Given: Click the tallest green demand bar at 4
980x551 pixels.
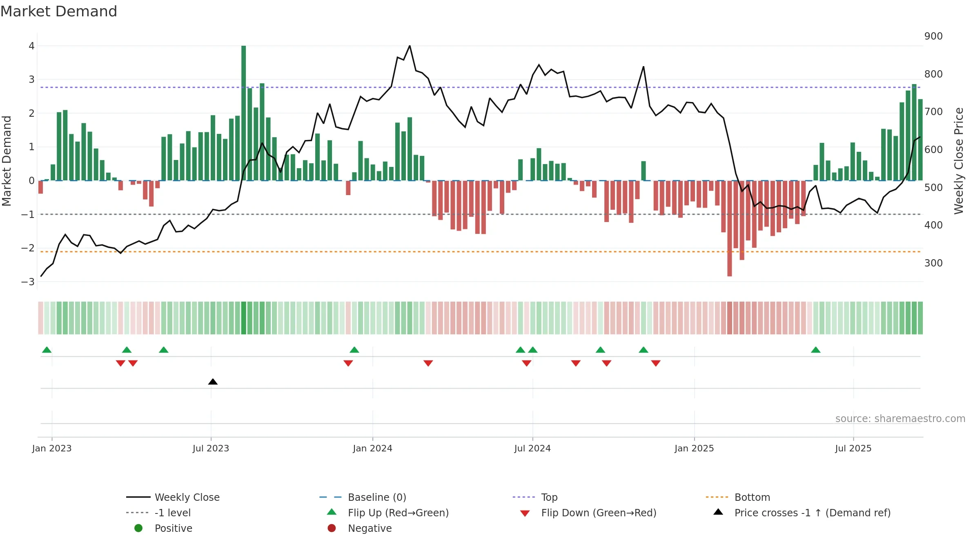Looking at the screenshot, I should point(244,113).
